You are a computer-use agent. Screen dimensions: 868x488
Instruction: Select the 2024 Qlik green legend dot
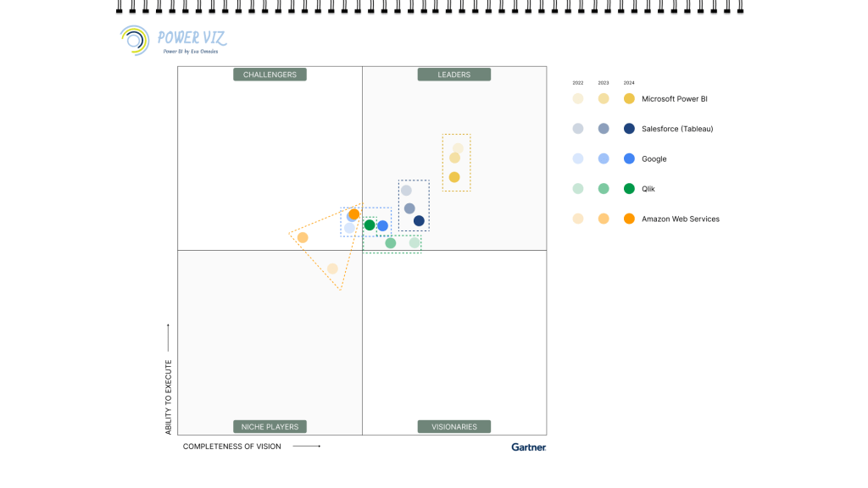629,189
